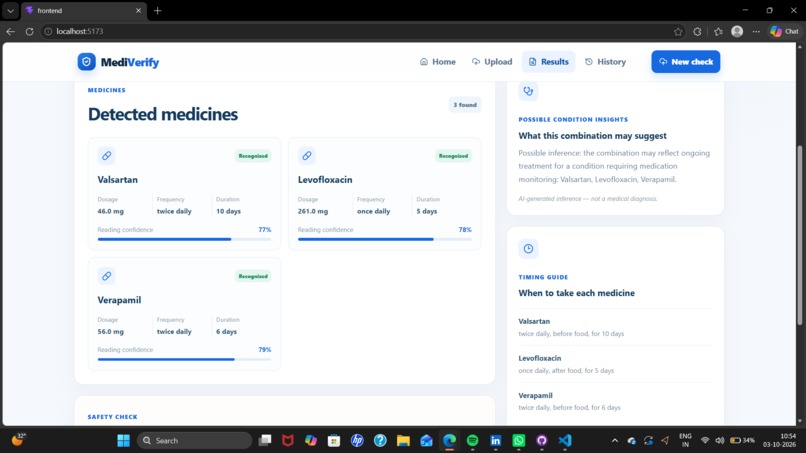The image size is (806, 453).
Task: Click Valsartan's 10 days duration
Action: (x=228, y=211)
